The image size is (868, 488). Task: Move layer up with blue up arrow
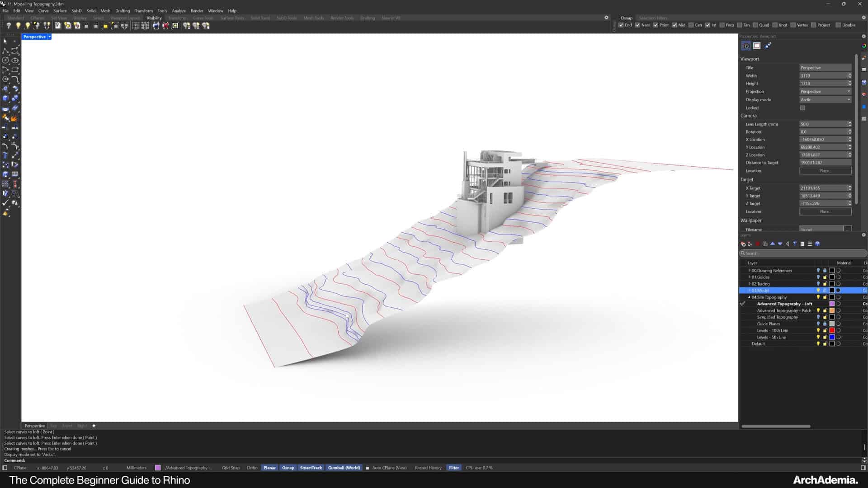click(773, 244)
